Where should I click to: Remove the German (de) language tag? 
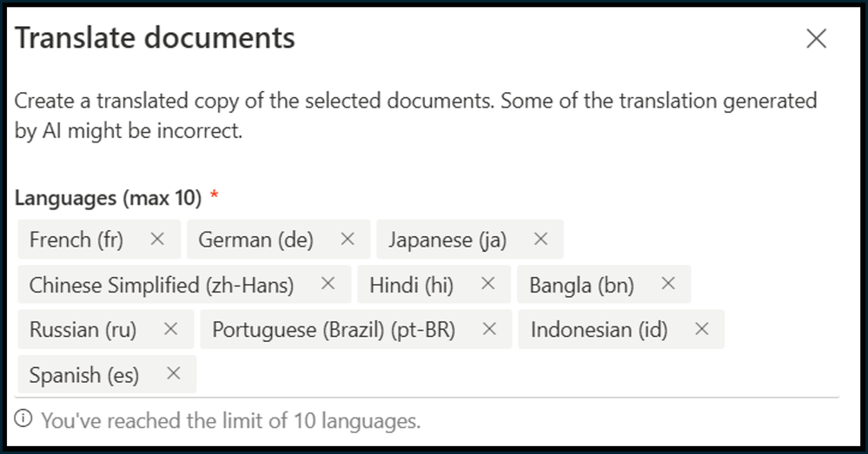click(348, 239)
